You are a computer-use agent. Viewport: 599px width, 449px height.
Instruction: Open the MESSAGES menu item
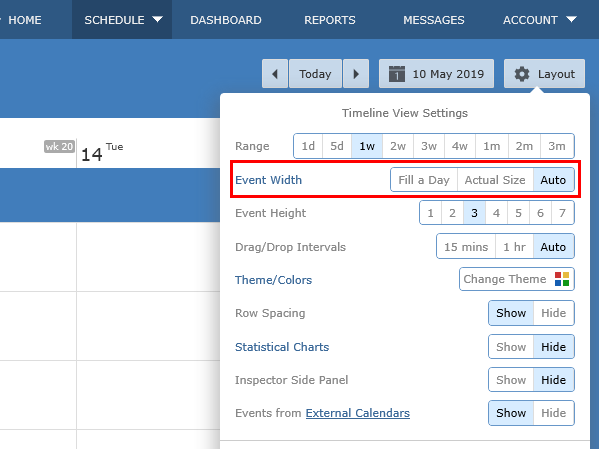pyautogui.click(x=434, y=20)
